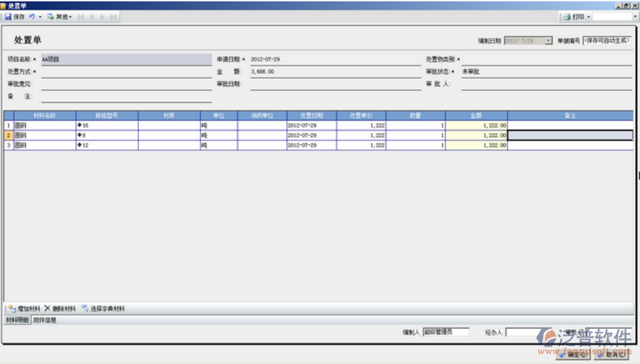Select row 2 in the materials table
The image size is (640, 364).
(9, 135)
